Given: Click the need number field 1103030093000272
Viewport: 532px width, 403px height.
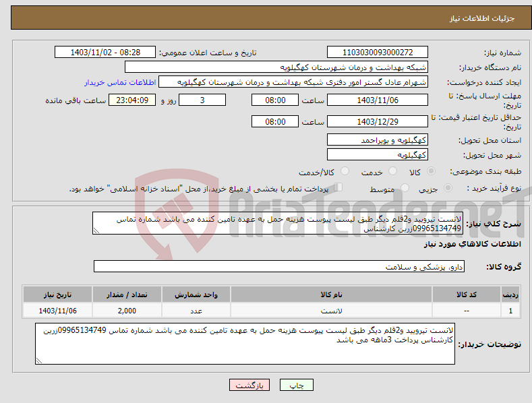Looking at the screenshot, I should [x=378, y=53].
